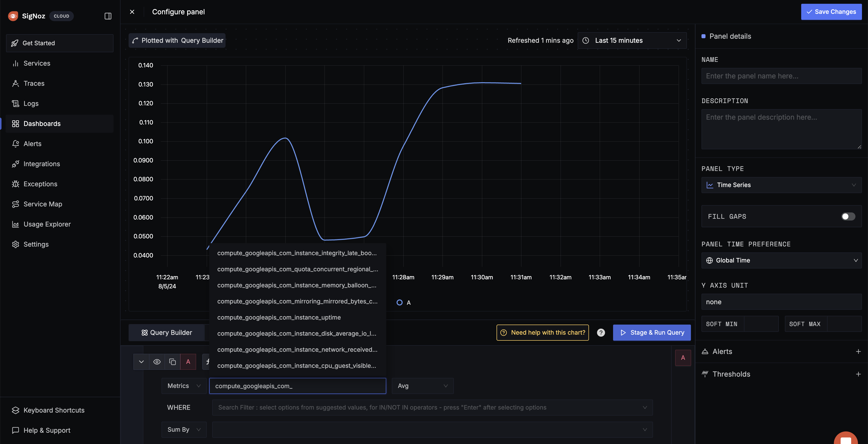Click the Keyboard Shortcuts layers icon

pyautogui.click(x=16, y=410)
